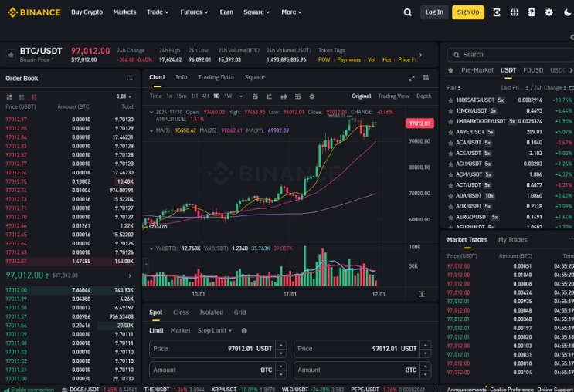Switch chart to Trading View
Viewport: 574px width, 392px height.
pyautogui.click(x=393, y=96)
